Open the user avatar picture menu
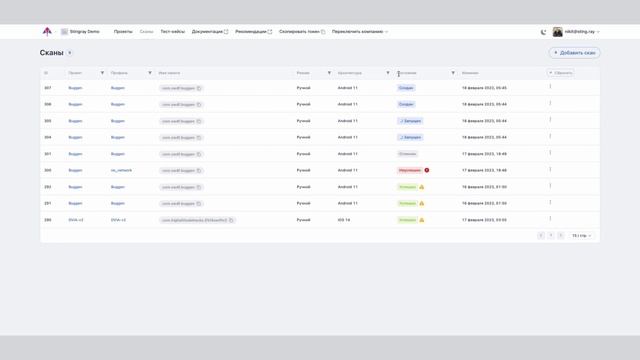The height and width of the screenshot is (360, 640). pos(557,32)
